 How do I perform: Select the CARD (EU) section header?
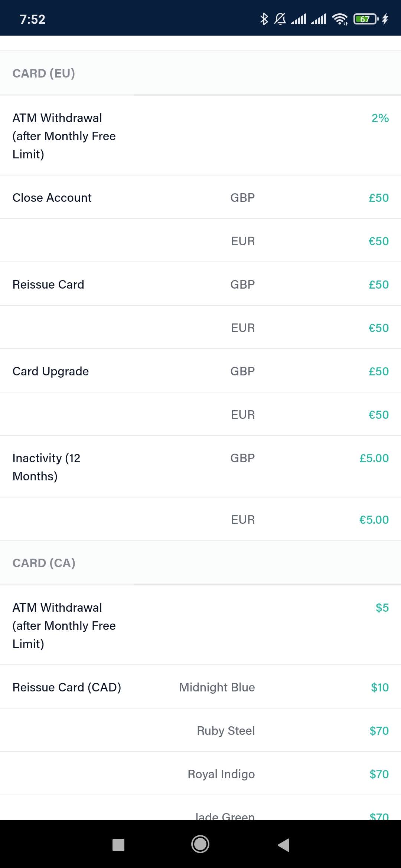[x=44, y=73]
